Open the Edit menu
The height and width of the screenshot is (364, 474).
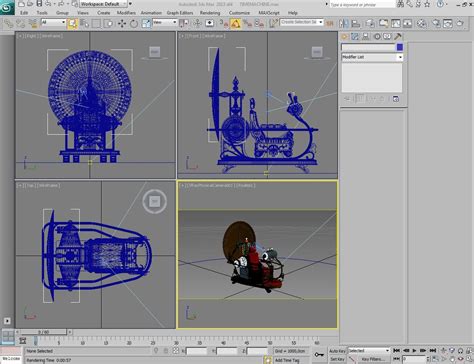pyautogui.click(x=24, y=13)
